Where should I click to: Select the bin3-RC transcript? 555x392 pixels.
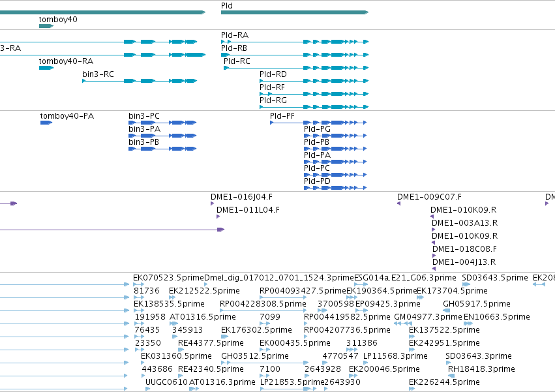pos(140,81)
